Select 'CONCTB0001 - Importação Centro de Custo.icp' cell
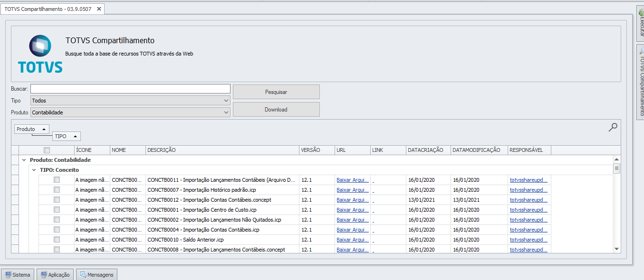The height and width of the screenshot is (280, 644). [x=222, y=210]
